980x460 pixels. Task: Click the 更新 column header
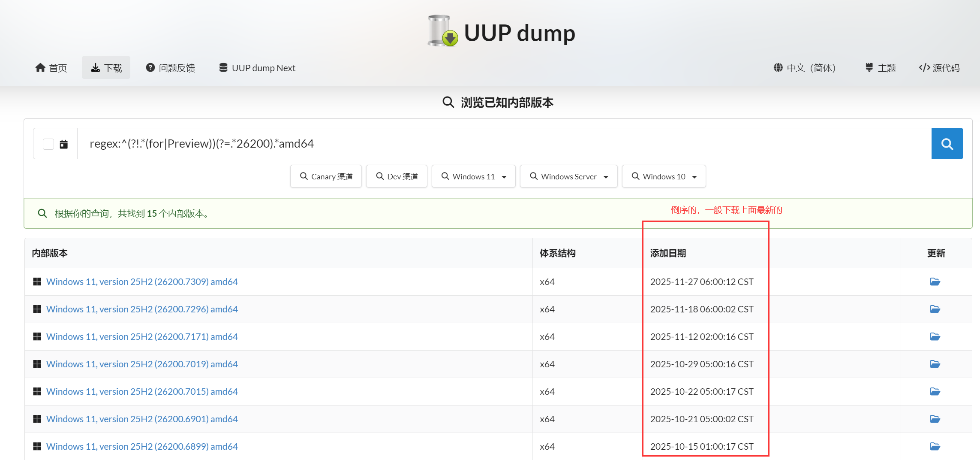(x=936, y=253)
